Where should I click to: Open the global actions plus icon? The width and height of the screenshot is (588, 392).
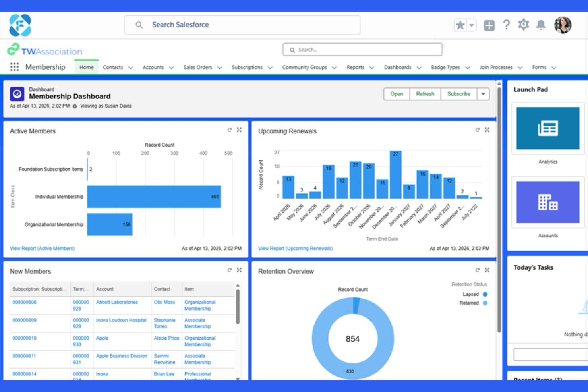(x=489, y=25)
